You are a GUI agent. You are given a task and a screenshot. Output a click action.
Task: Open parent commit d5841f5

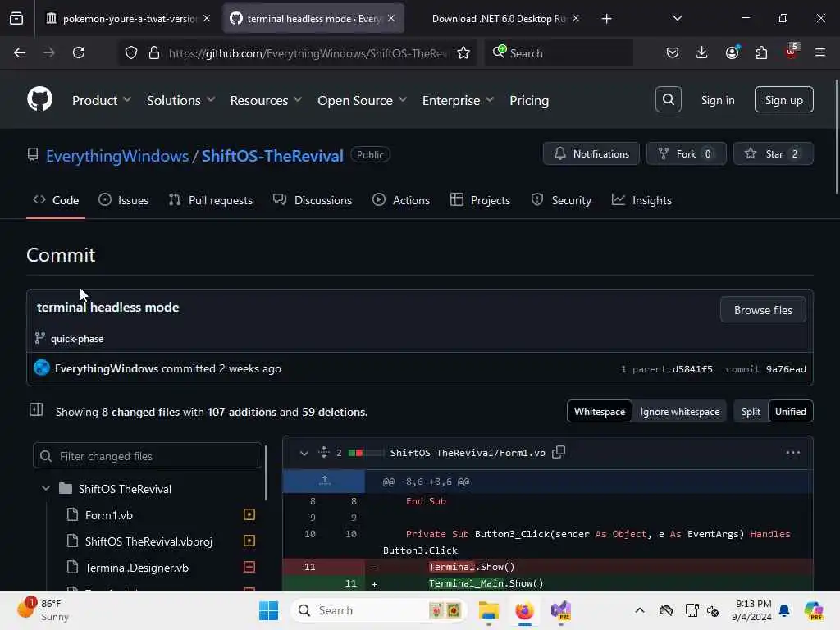pyautogui.click(x=692, y=369)
